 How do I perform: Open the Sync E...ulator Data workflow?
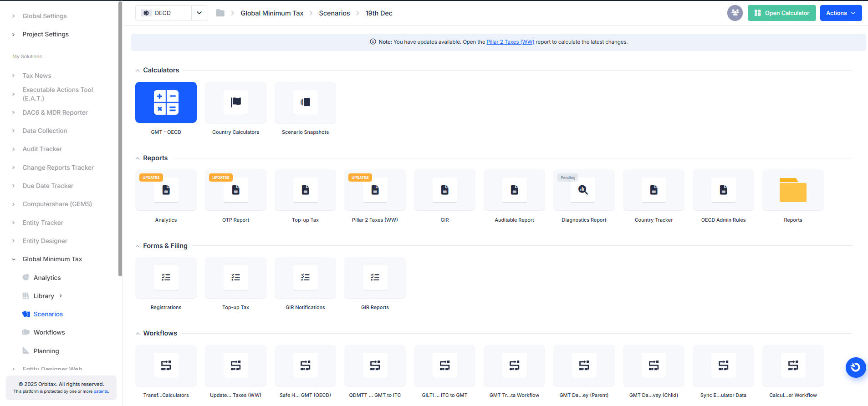pyautogui.click(x=723, y=365)
